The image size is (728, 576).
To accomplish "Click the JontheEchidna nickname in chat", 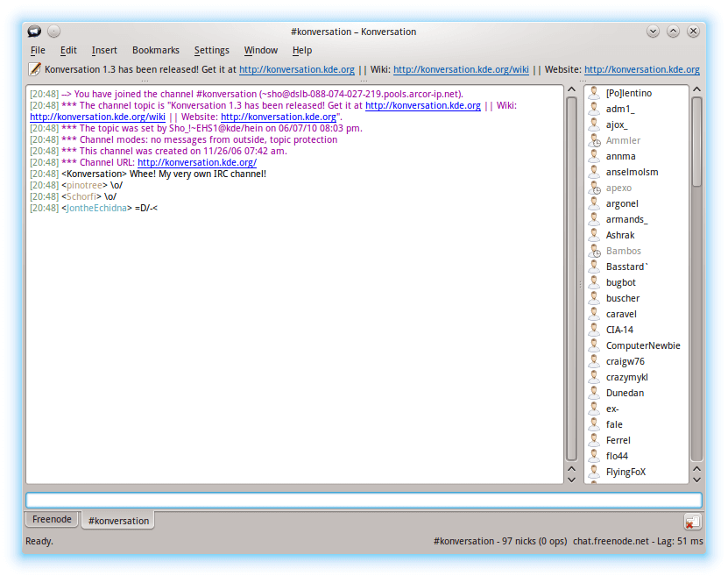I will click(x=95, y=208).
